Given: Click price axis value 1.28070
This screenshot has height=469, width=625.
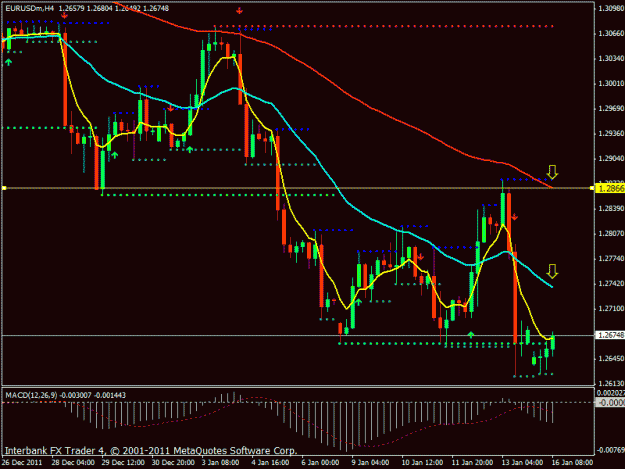Looking at the screenshot, I should 611,234.
